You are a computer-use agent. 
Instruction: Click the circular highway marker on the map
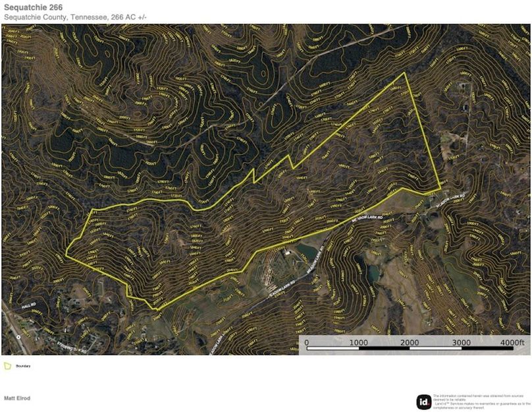(19, 336)
